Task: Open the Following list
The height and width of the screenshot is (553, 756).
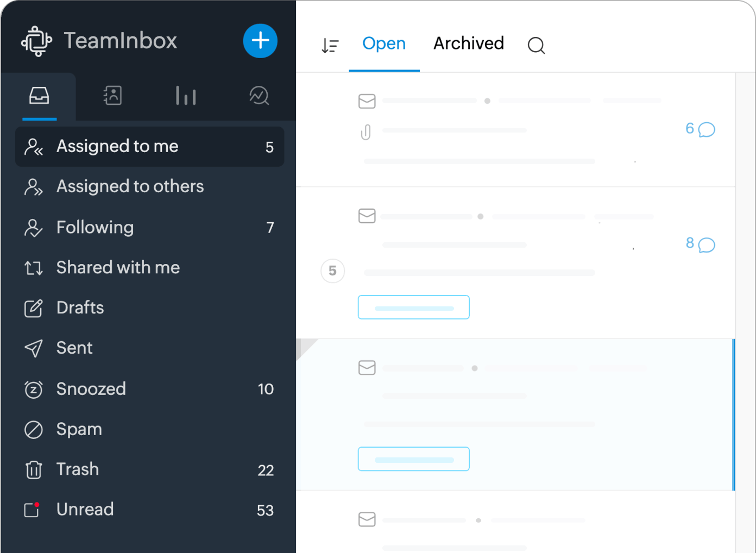Action: (95, 227)
